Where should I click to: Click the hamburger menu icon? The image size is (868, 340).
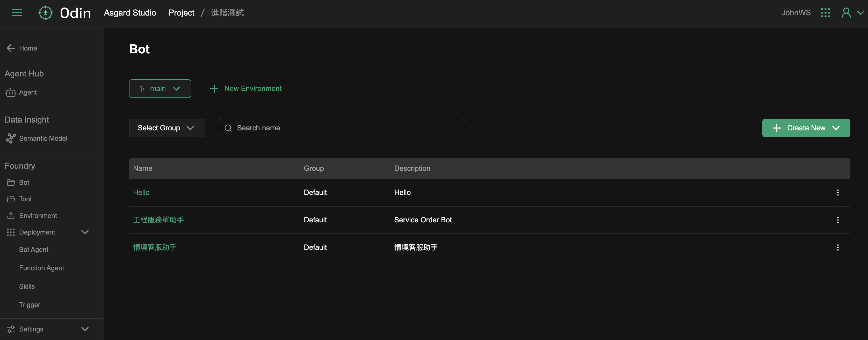pos(17,13)
